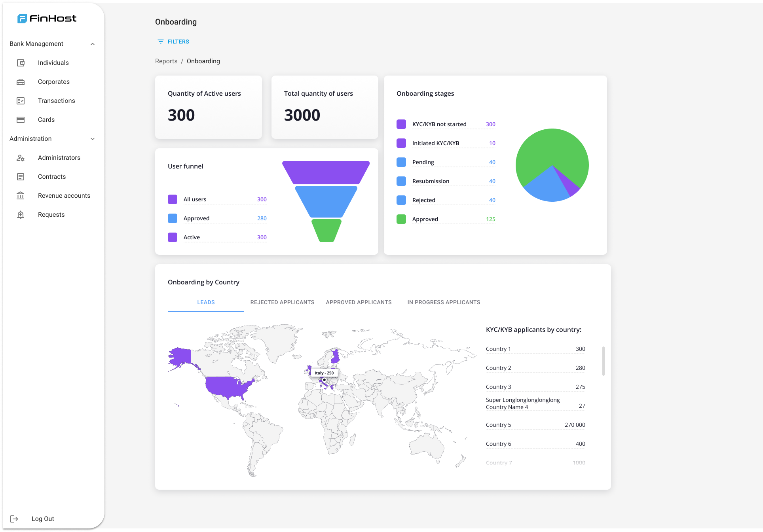Click the Cards credit card icon
The height and width of the screenshot is (532, 763).
[x=21, y=120]
